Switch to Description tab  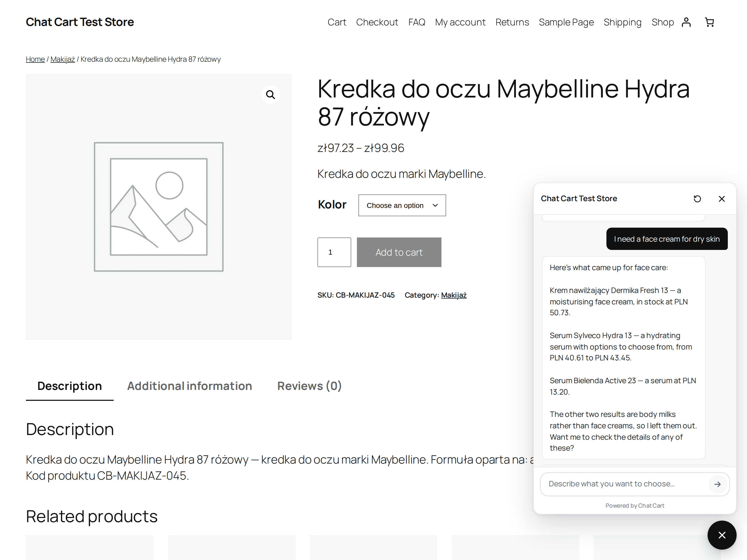(x=70, y=386)
